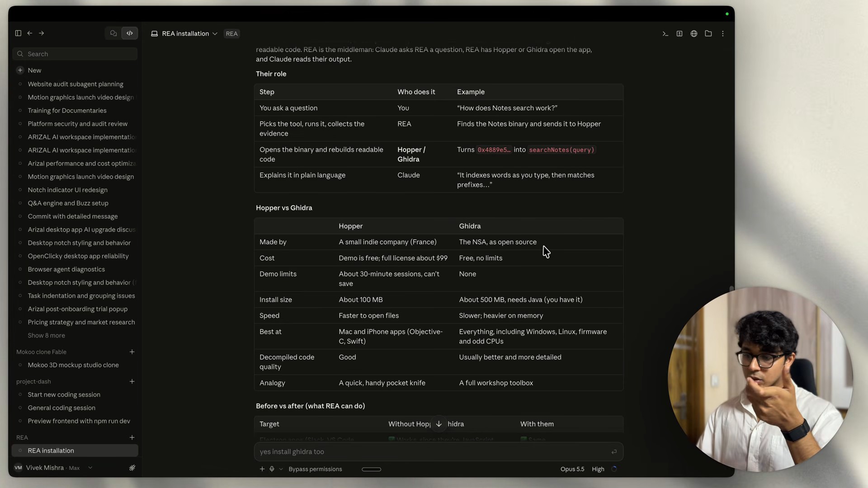Click the context usage bar

click(372, 469)
